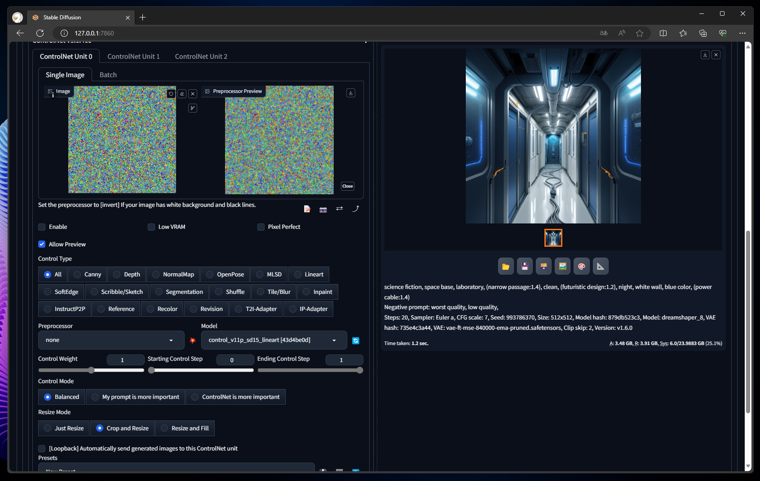This screenshot has width=760, height=481.
Task: Send dimensions to Stable Diffusion arrow icon
Action: pyautogui.click(x=355, y=208)
